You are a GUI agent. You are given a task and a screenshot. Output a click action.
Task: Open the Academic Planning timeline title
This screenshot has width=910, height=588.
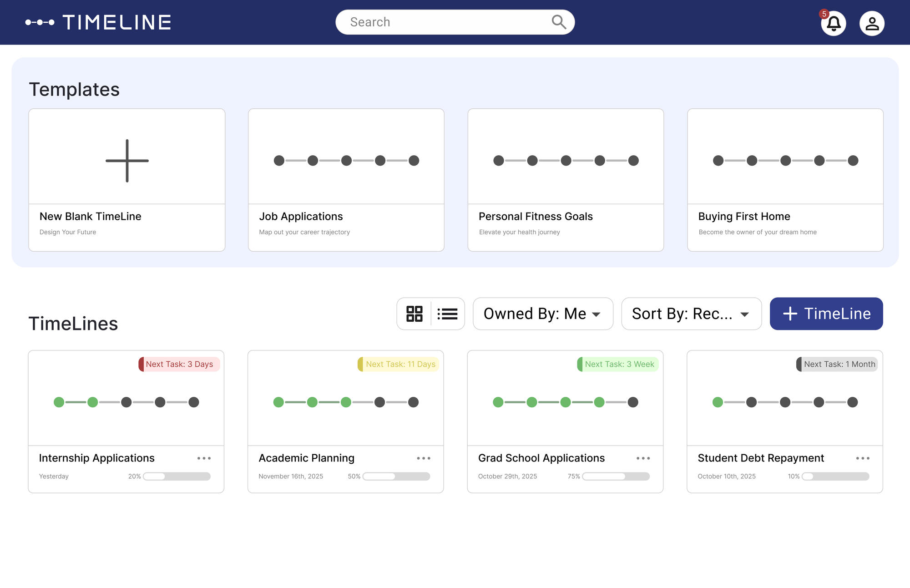coord(307,458)
